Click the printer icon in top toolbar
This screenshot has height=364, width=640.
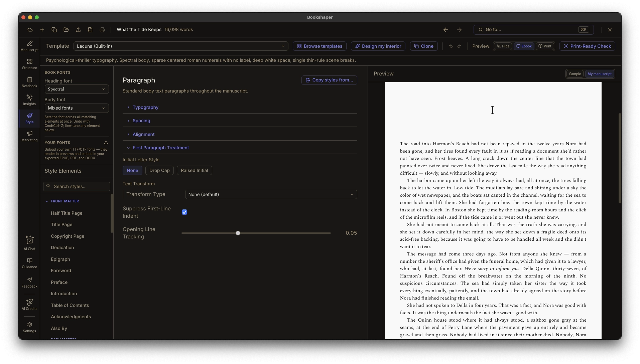click(x=102, y=30)
